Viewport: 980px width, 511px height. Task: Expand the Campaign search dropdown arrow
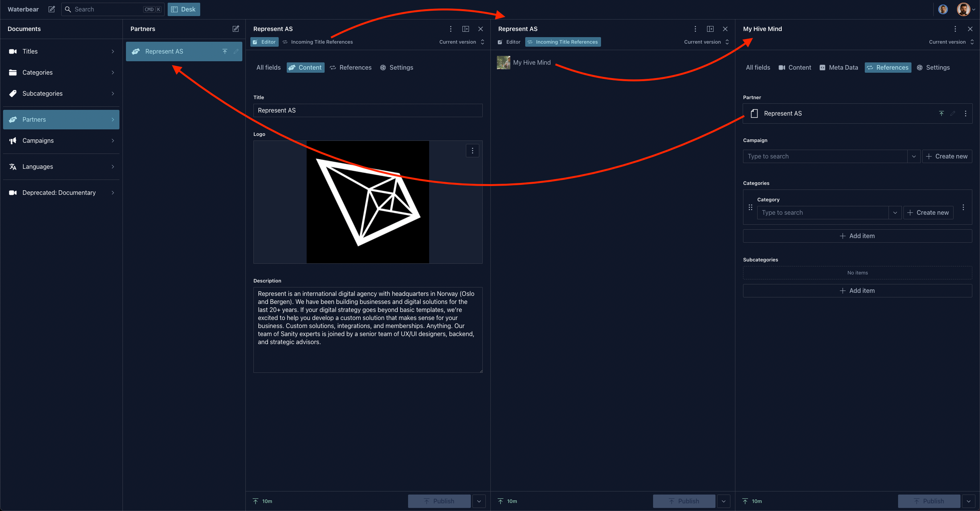914,156
